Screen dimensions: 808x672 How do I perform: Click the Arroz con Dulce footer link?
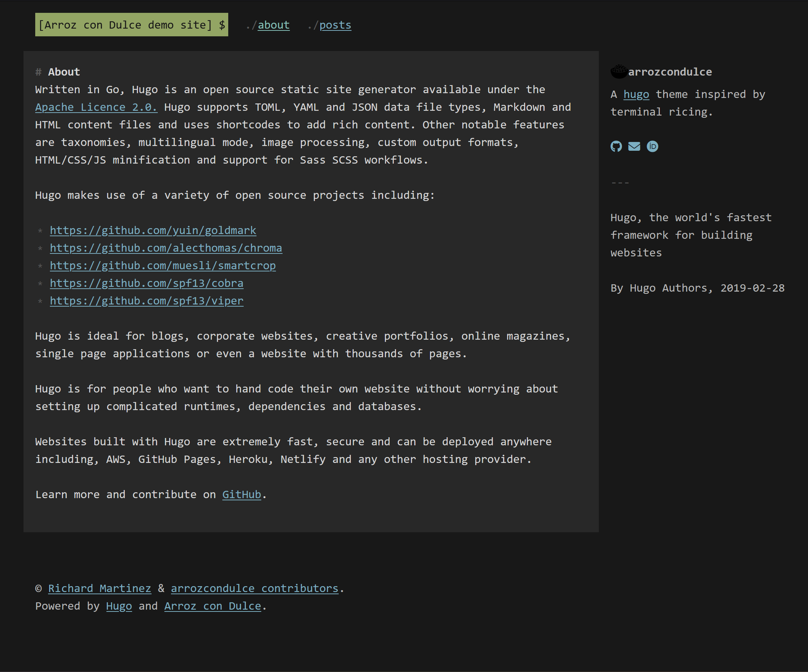point(212,606)
